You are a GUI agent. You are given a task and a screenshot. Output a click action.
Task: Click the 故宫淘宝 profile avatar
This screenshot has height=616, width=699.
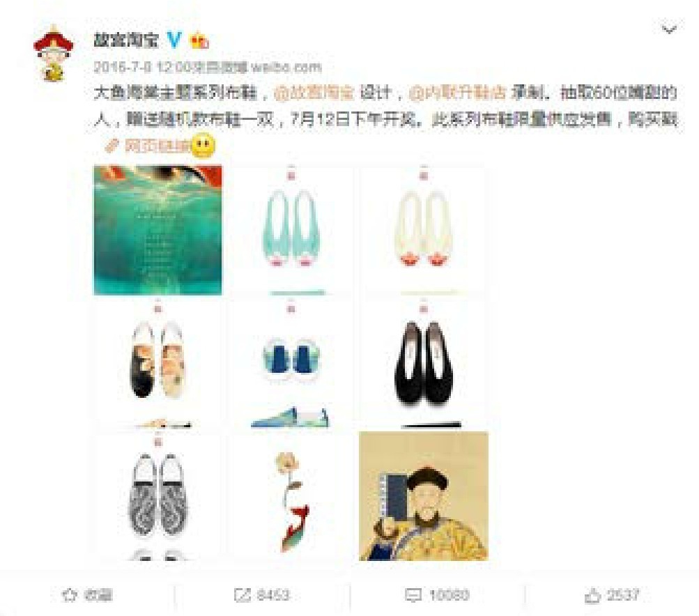54,54
